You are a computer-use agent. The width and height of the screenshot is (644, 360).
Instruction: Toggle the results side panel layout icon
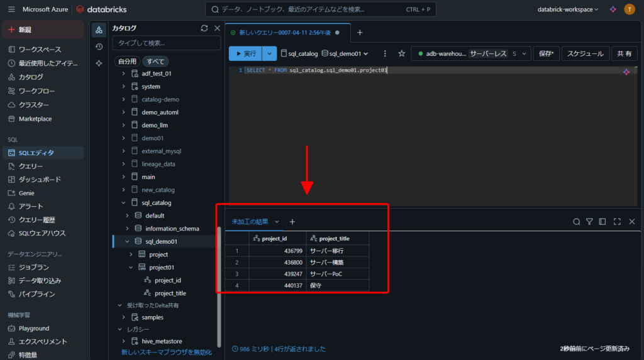point(602,222)
